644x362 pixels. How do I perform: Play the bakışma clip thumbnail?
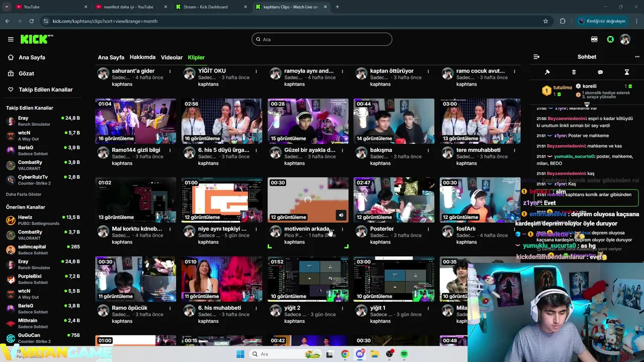click(x=394, y=121)
